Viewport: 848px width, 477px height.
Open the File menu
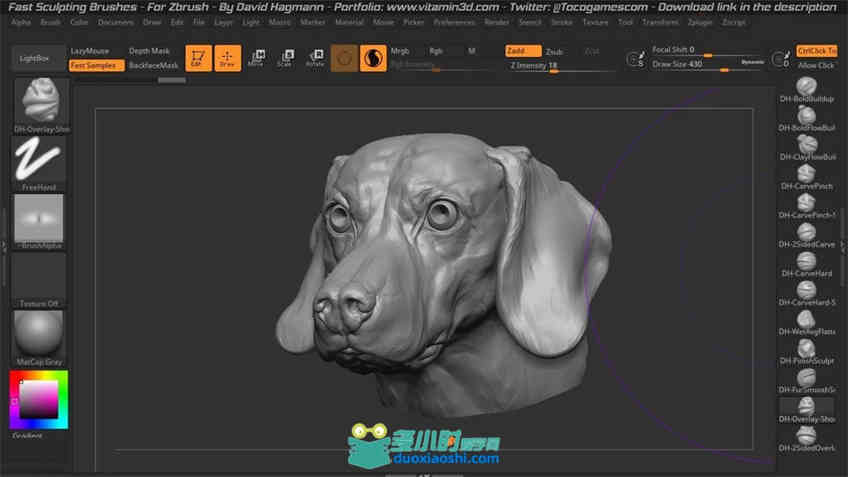(x=199, y=23)
